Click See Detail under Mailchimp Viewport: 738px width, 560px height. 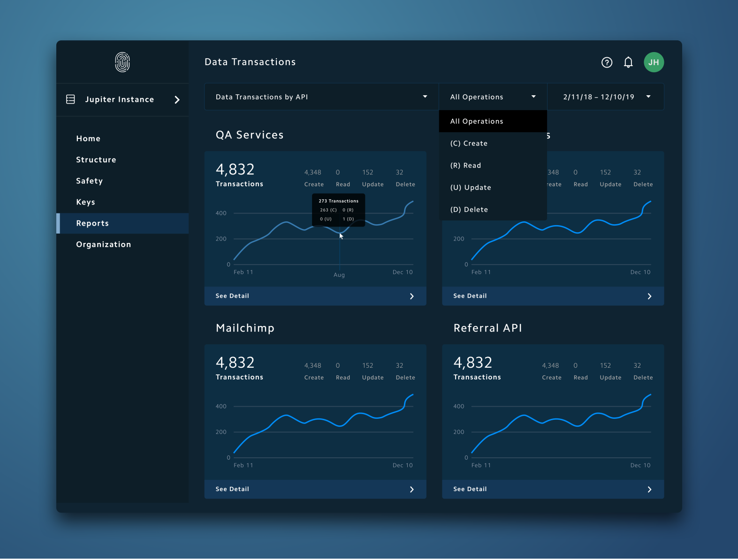click(x=315, y=489)
